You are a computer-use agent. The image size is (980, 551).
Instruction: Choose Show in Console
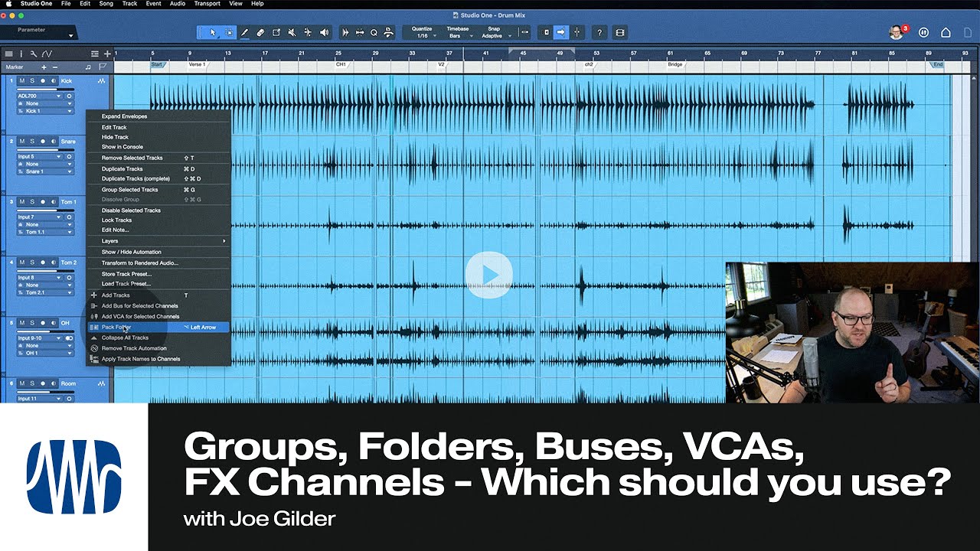[158, 147]
